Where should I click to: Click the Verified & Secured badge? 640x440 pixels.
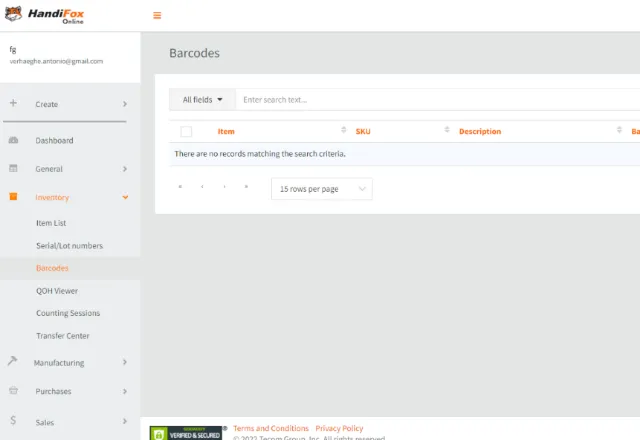pyautogui.click(x=186, y=433)
